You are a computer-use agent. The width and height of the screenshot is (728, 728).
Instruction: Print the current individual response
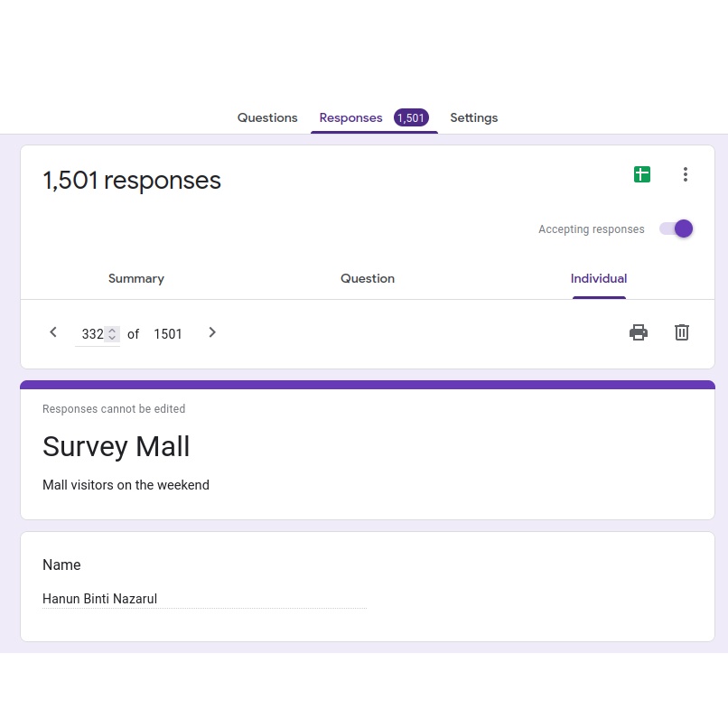tap(639, 332)
